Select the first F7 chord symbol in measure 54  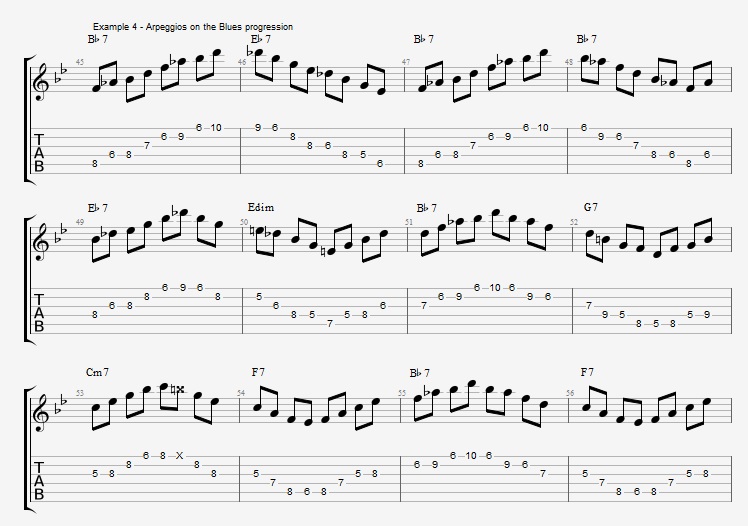258,372
